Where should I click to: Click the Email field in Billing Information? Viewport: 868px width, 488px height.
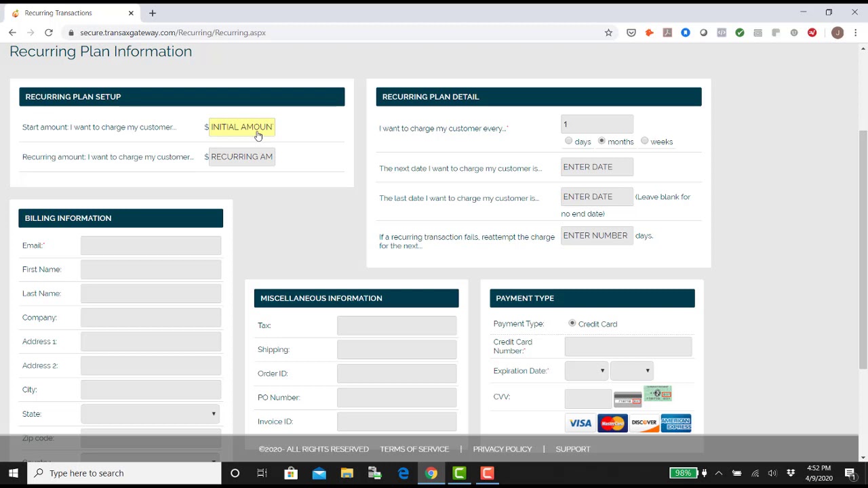pyautogui.click(x=151, y=245)
